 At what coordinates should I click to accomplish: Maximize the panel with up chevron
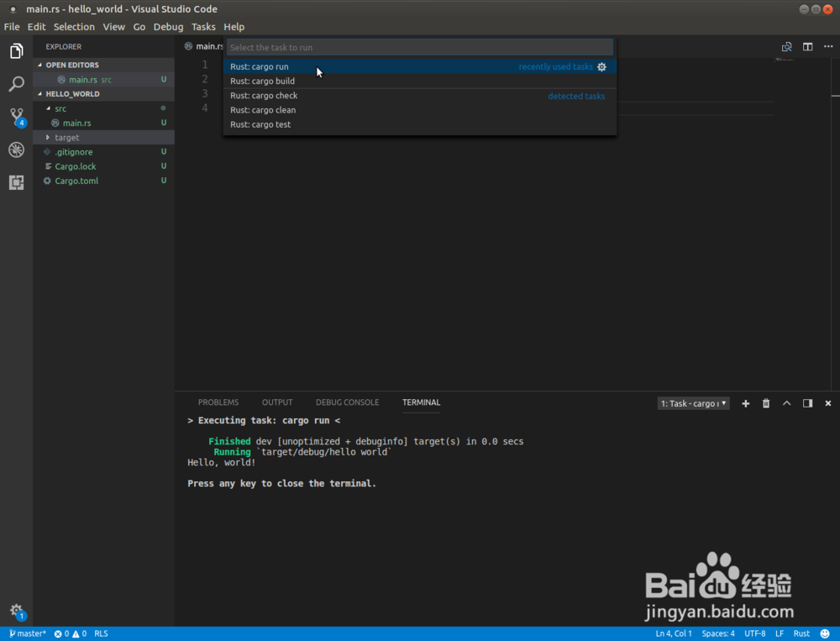point(786,403)
